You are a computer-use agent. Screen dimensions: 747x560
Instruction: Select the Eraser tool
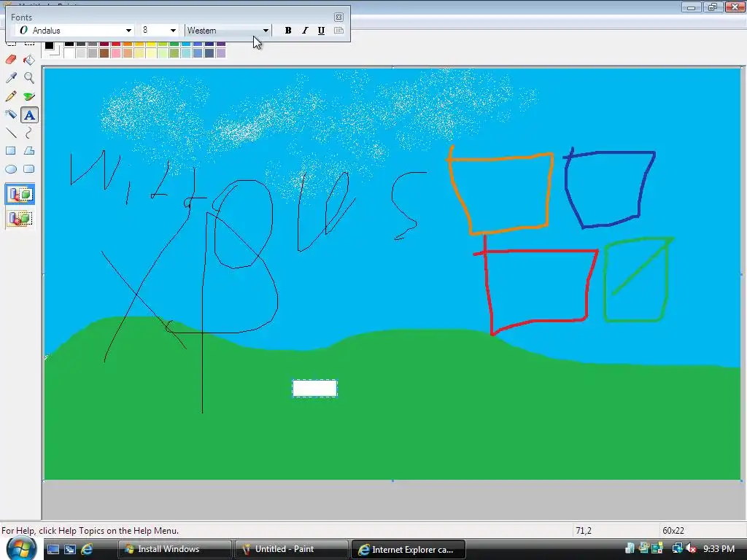pos(11,60)
